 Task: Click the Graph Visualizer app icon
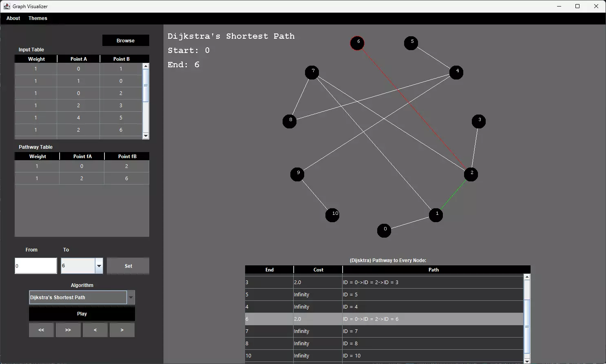pyautogui.click(x=7, y=6)
